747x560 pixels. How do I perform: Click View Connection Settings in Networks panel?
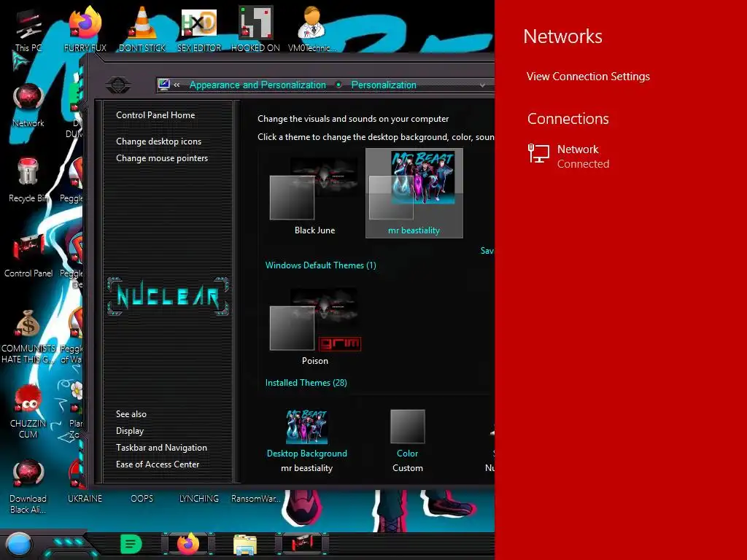[x=588, y=76]
